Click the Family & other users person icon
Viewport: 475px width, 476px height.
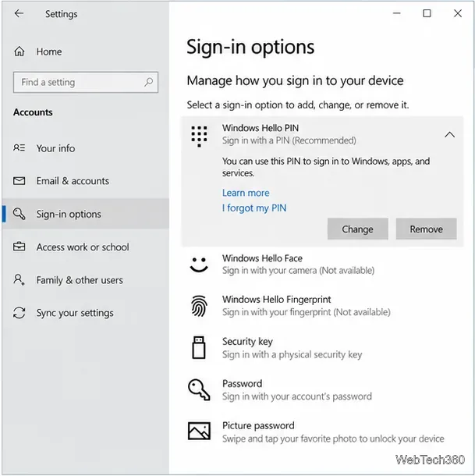(x=19, y=279)
